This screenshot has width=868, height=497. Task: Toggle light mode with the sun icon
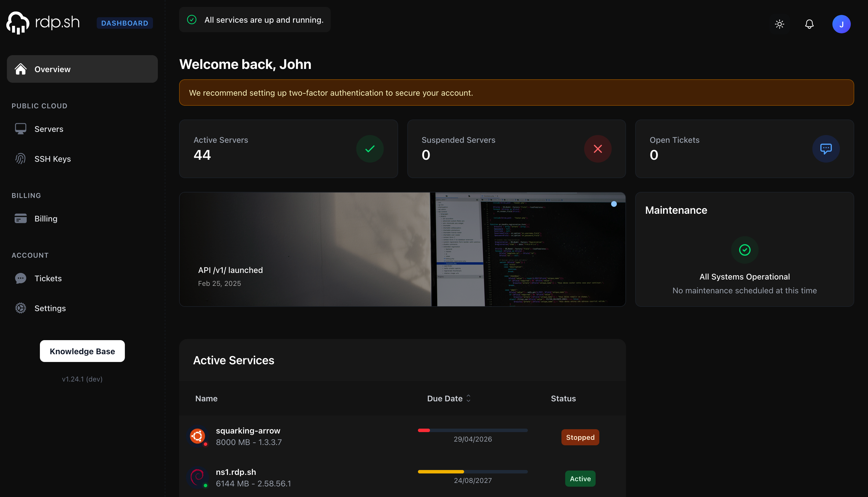click(780, 24)
